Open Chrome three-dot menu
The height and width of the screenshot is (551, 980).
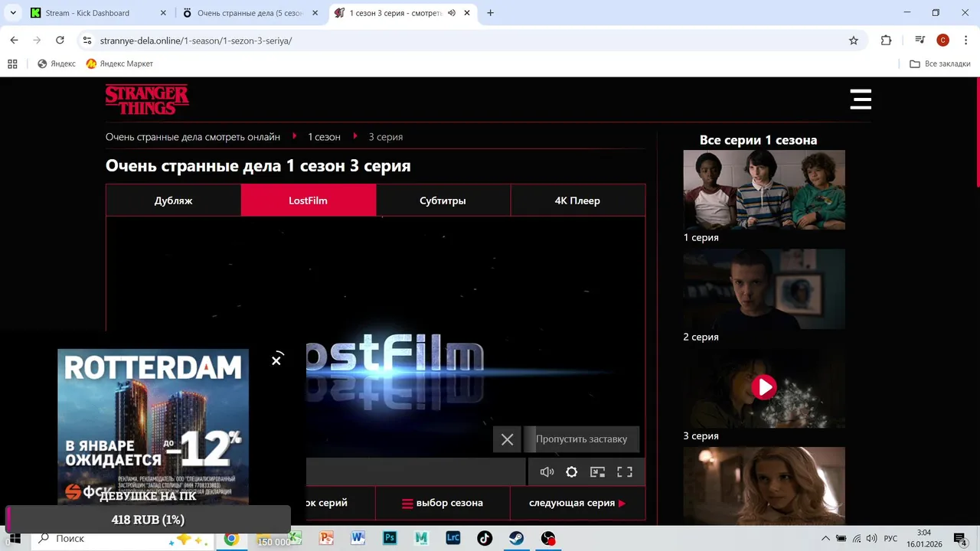click(x=965, y=41)
